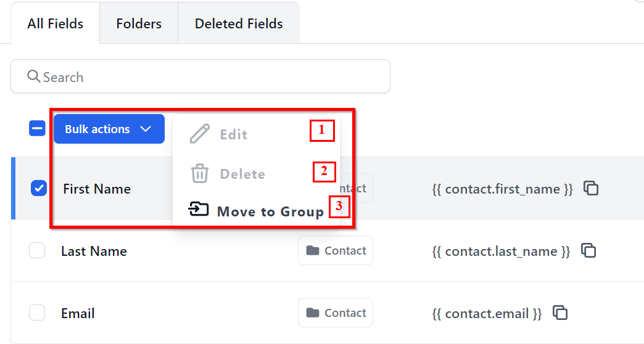The width and height of the screenshot is (644, 344).
Task: Click the trash Delete icon in menu
Action: click(x=200, y=174)
